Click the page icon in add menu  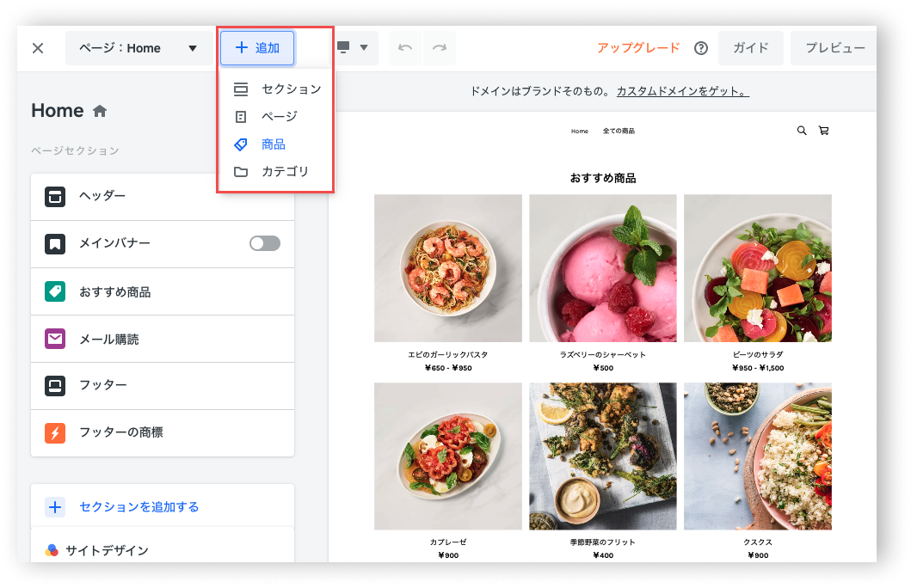[x=241, y=117]
